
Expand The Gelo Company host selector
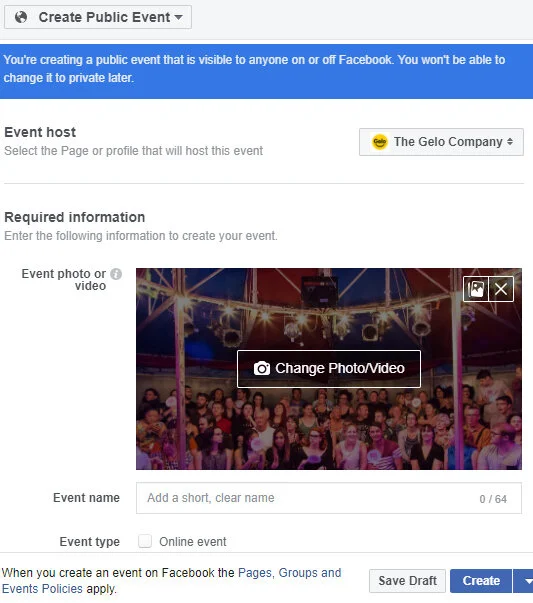pyautogui.click(x=441, y=142)
